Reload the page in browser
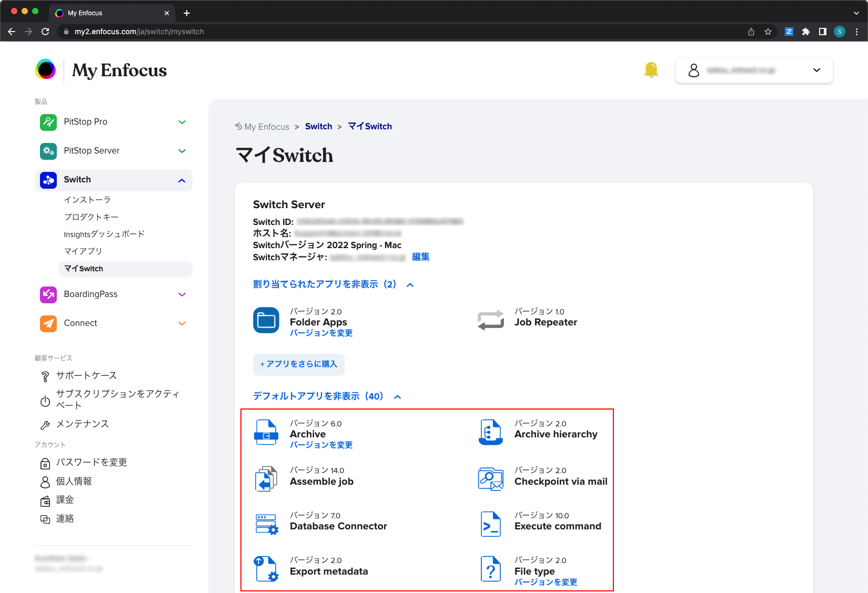The height and width of the screenshot is (593, 868). pos(45,32)
